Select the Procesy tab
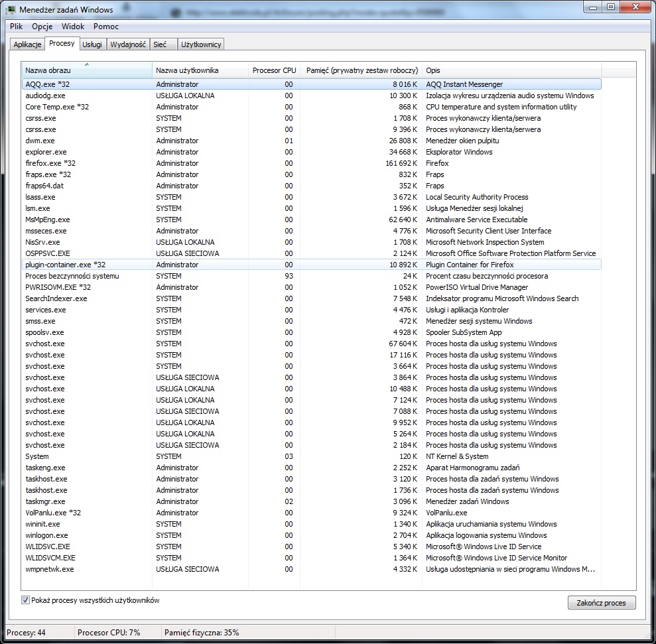The image size is (656, 644). click(62, 44)
